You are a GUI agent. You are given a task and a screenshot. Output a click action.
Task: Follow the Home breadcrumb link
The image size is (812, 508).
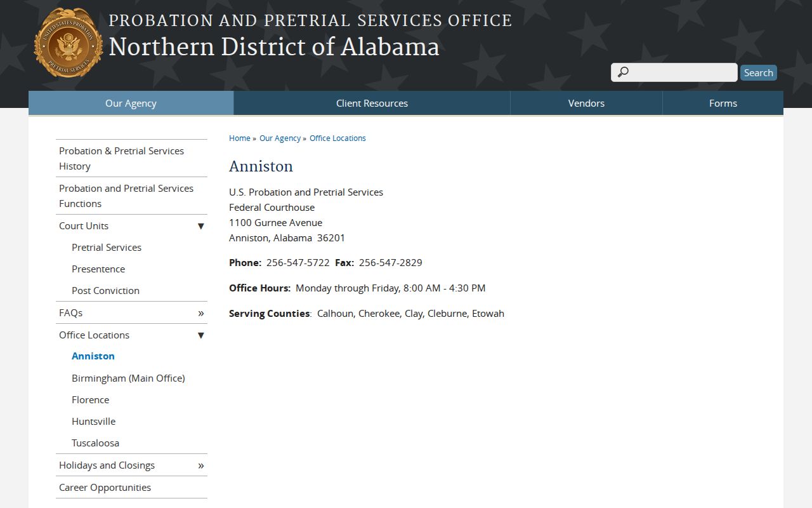point(240,138)
